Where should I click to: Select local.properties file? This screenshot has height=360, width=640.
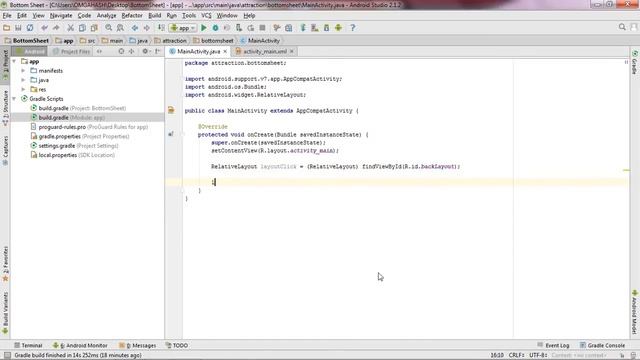[x=73, y=155]
